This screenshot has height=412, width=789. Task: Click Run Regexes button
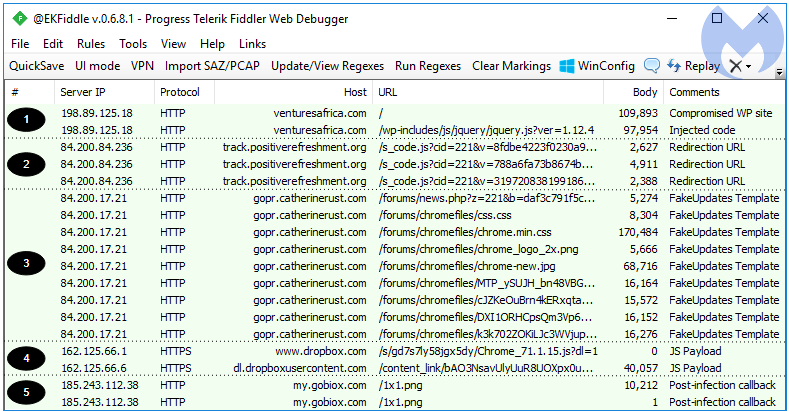click(x=428, y=66)
